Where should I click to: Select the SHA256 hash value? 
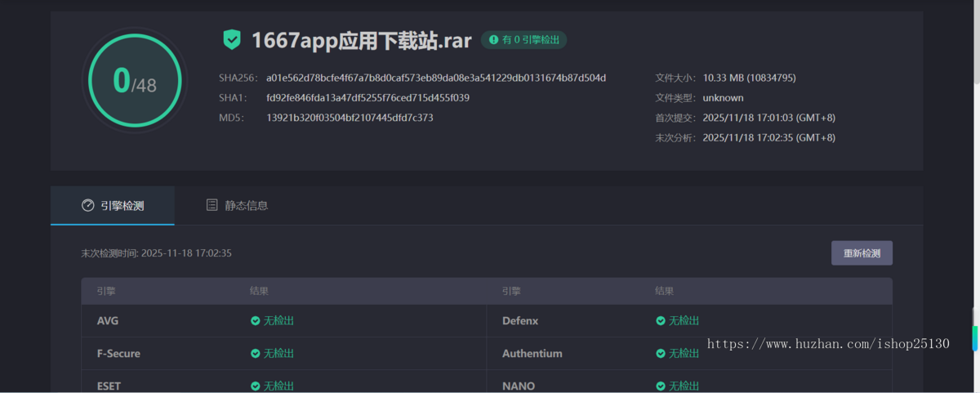click(436, 78)
